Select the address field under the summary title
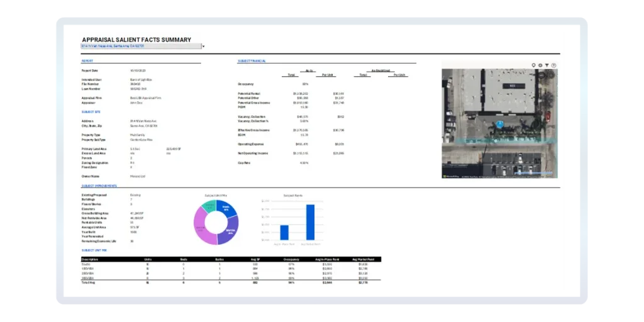644x322 pixels. click(141, 47)
